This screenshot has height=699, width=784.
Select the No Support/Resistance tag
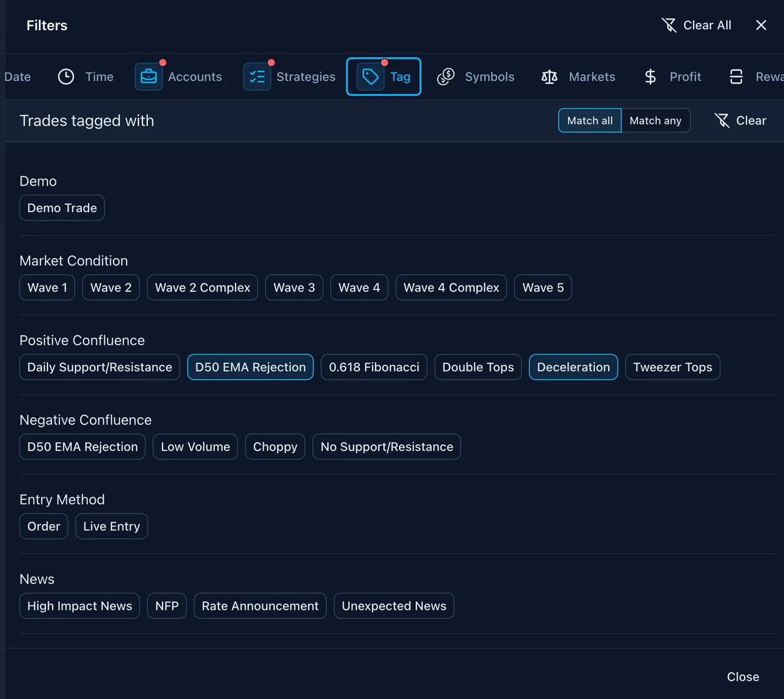point(387,447)
